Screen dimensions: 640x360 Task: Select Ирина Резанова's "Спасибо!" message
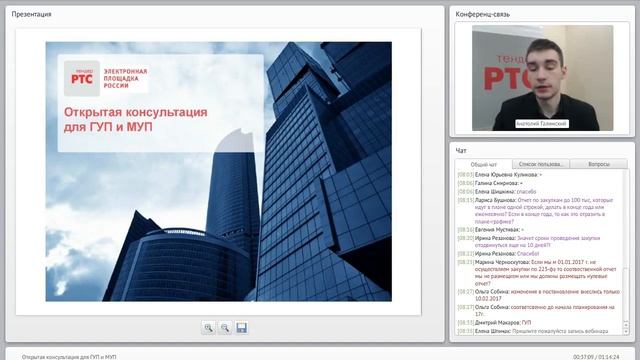pyautogui.click(x=498, y=253)
